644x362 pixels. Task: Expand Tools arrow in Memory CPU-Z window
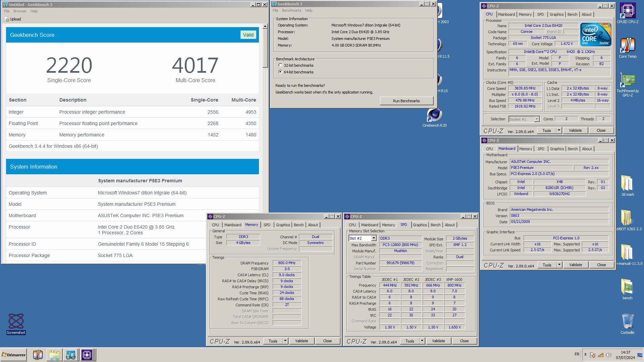(285, 341)
